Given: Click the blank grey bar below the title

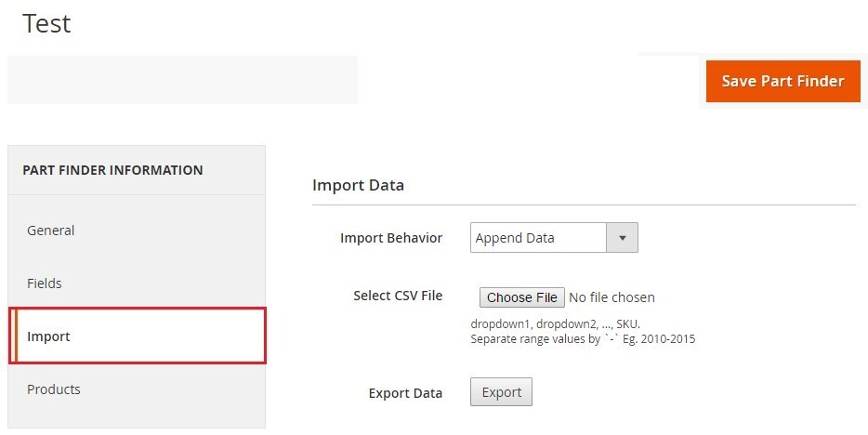Looking at the screenshot, I should click(182, 80).
